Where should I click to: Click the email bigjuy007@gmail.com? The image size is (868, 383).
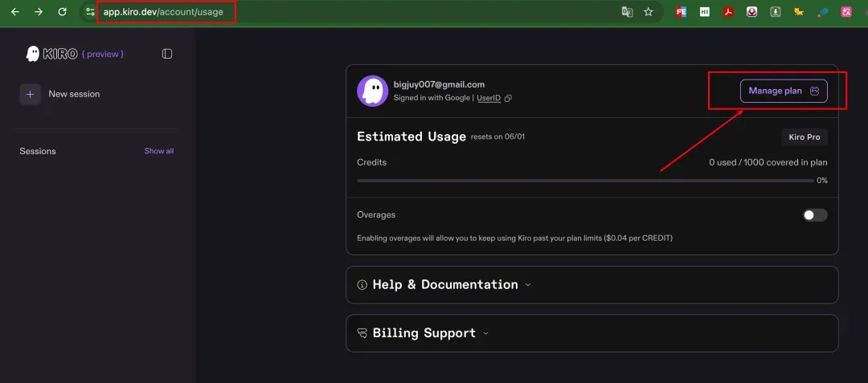coord(439,84)
